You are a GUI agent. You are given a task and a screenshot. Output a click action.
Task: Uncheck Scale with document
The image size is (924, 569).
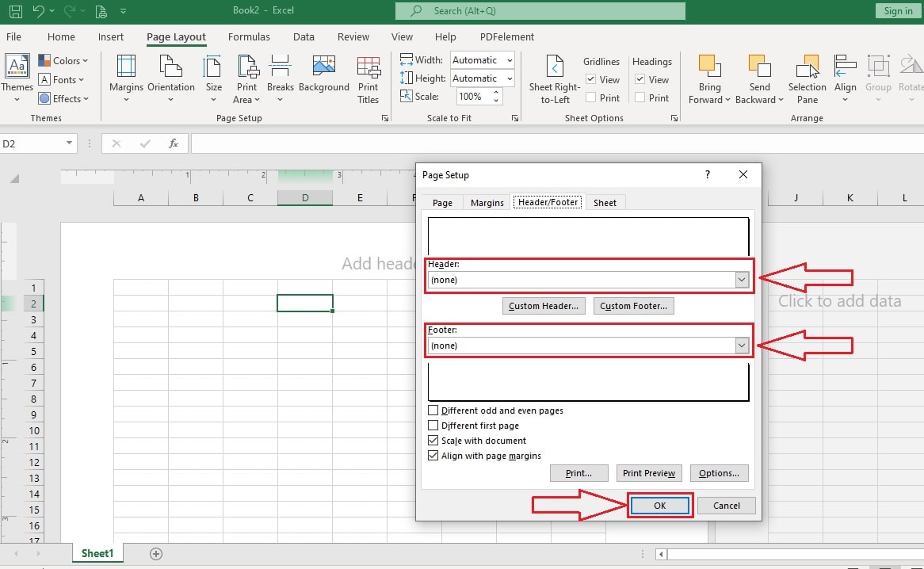(x=433, y=441)
